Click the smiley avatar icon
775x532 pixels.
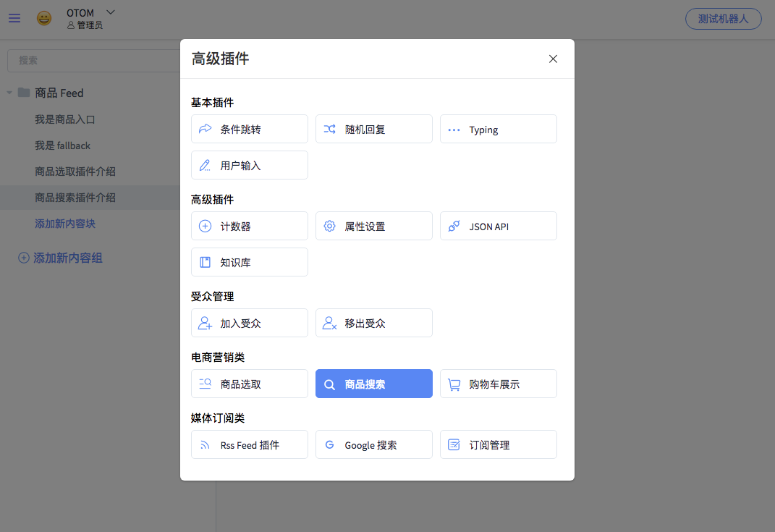(x=44, y=18)
